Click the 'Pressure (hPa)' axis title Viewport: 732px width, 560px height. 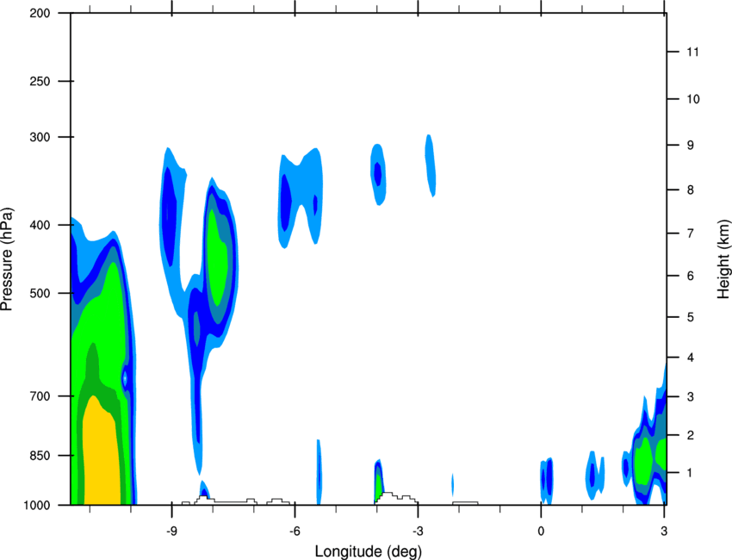pyautogui.click(x=7, y=259)
